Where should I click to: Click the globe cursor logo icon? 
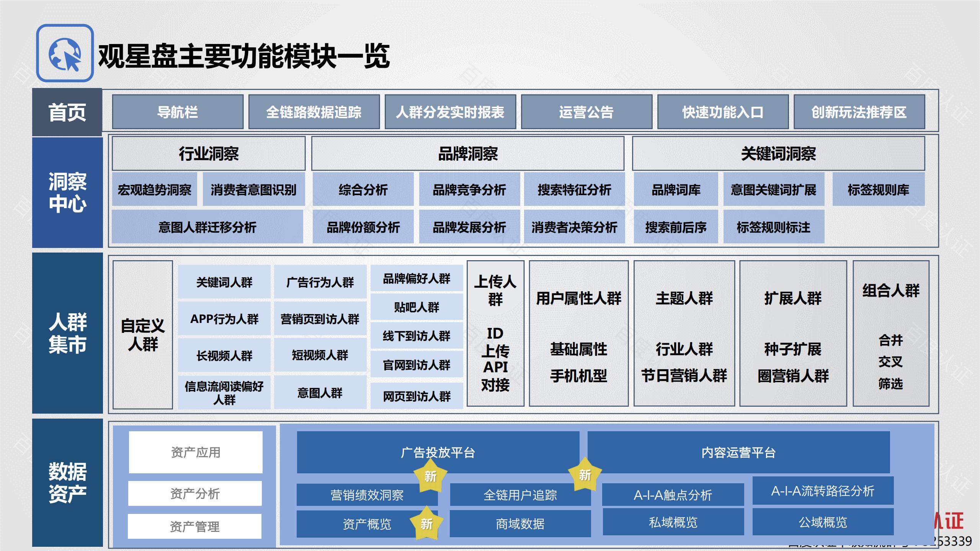(x=65, y=53)
